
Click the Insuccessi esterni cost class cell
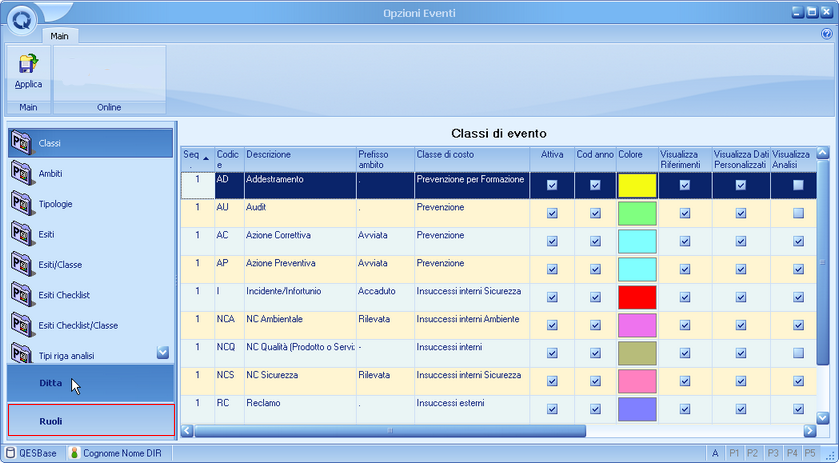[x=472, y=409]
